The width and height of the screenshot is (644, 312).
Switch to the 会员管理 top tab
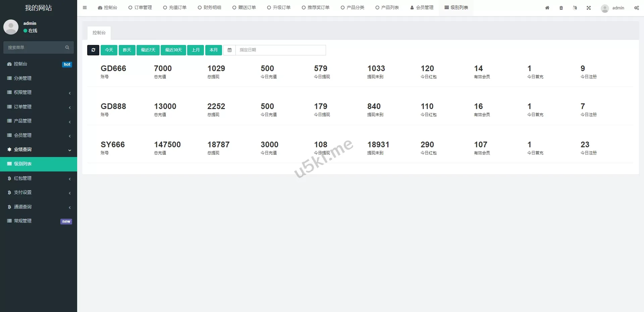point(422,7)
